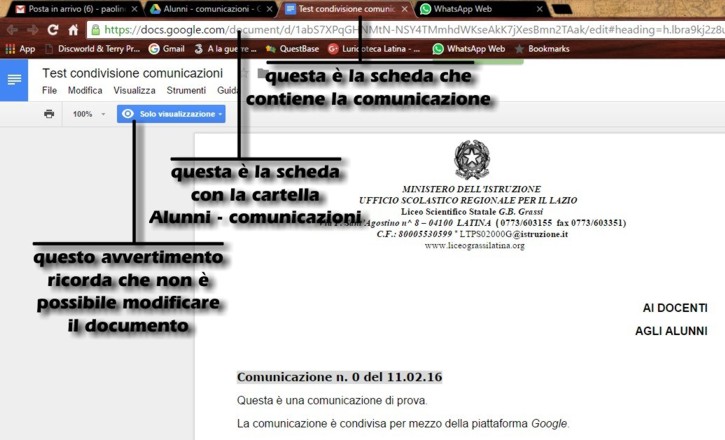
Task: Click the folder icon beside document title
Action: pyautogui.click(x=263, y=73)
